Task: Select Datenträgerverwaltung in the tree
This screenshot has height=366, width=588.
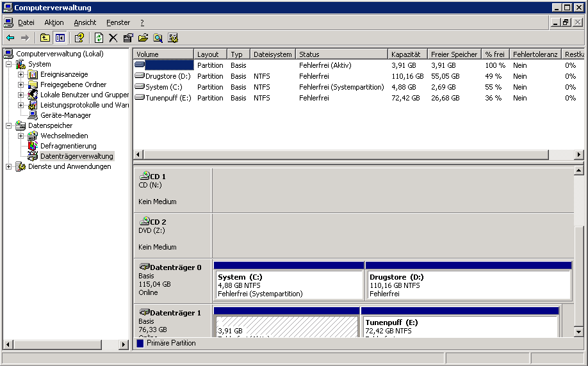Action: [x=76, y=156]
